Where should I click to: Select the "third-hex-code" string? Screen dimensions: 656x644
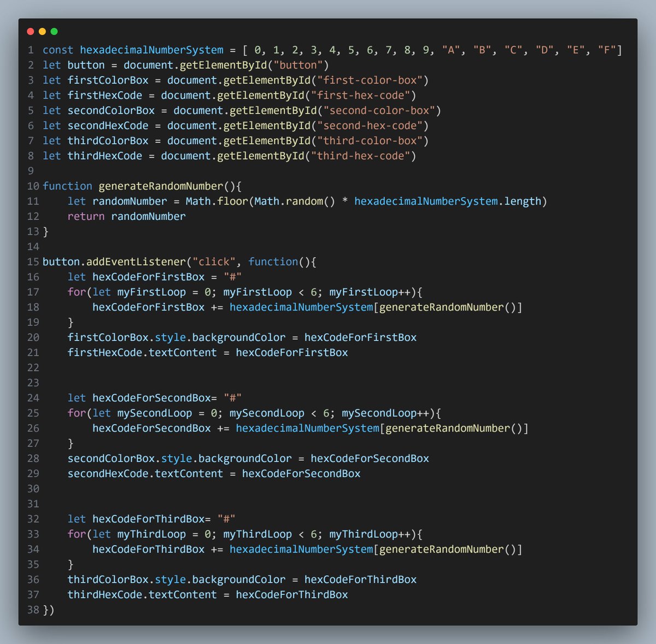click(360, 156)
